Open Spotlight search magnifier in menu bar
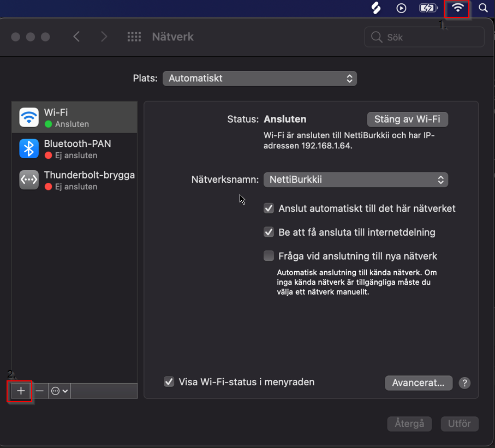Viewport: 495px width, 448px height. click(x=483, y=8)
